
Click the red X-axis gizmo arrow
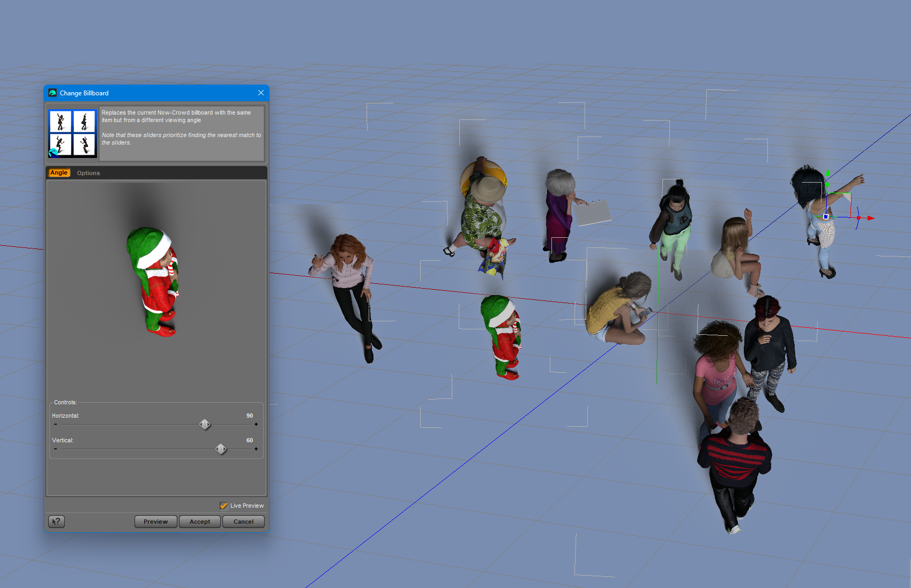870,218
